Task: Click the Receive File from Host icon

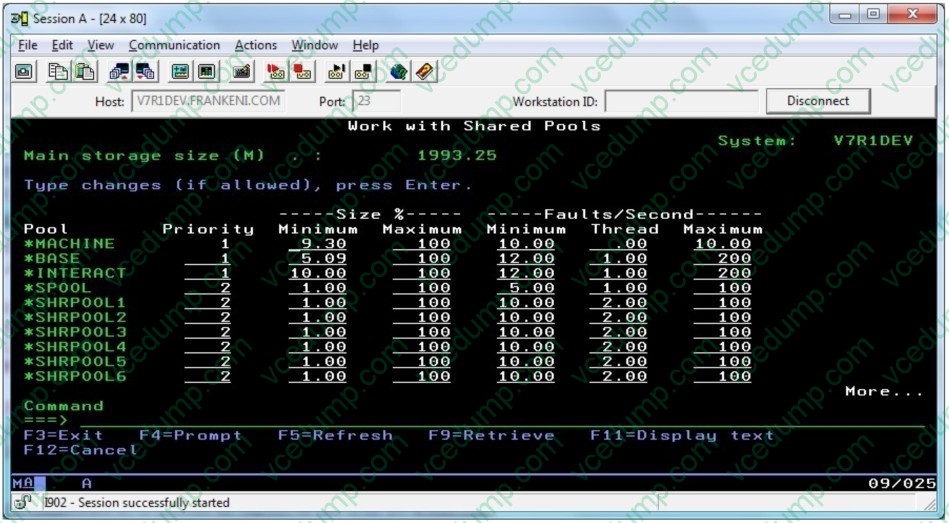Action: coord(144,72)
